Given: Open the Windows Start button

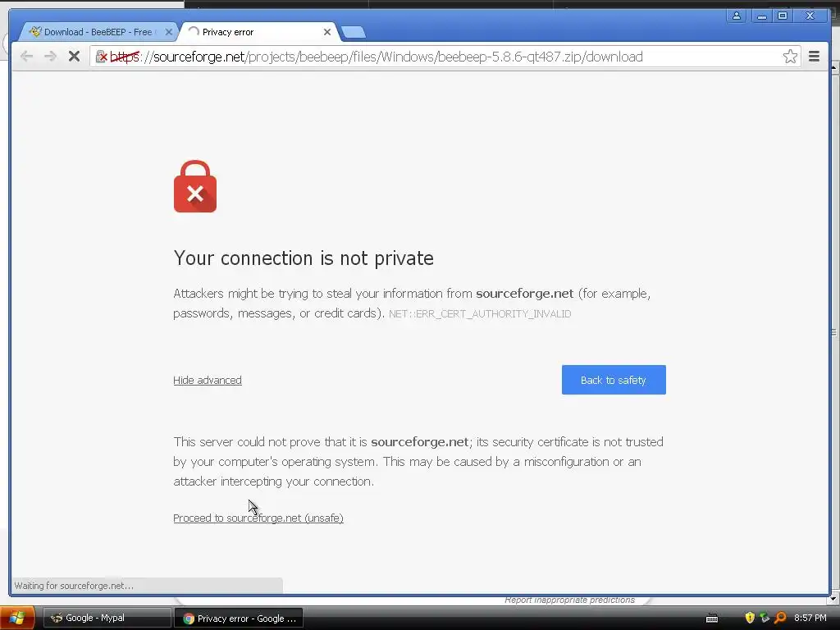Looking at the screenshot, I should pos(17,619).
